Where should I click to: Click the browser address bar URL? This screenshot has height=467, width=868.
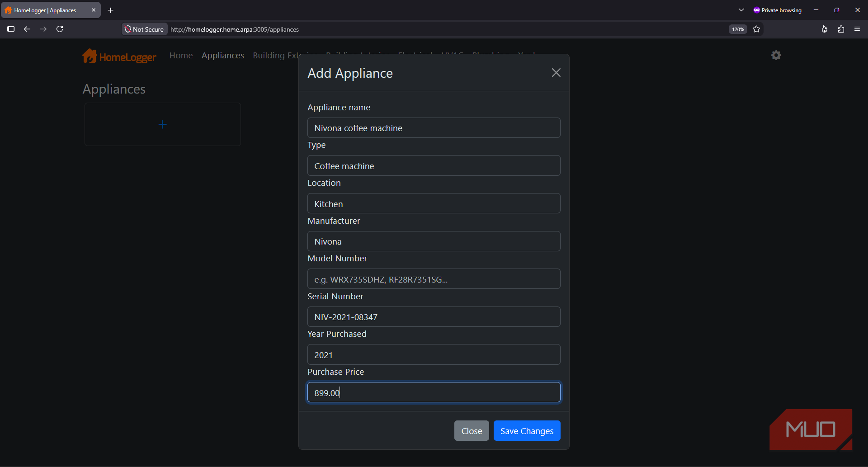(x=235, y=29)
